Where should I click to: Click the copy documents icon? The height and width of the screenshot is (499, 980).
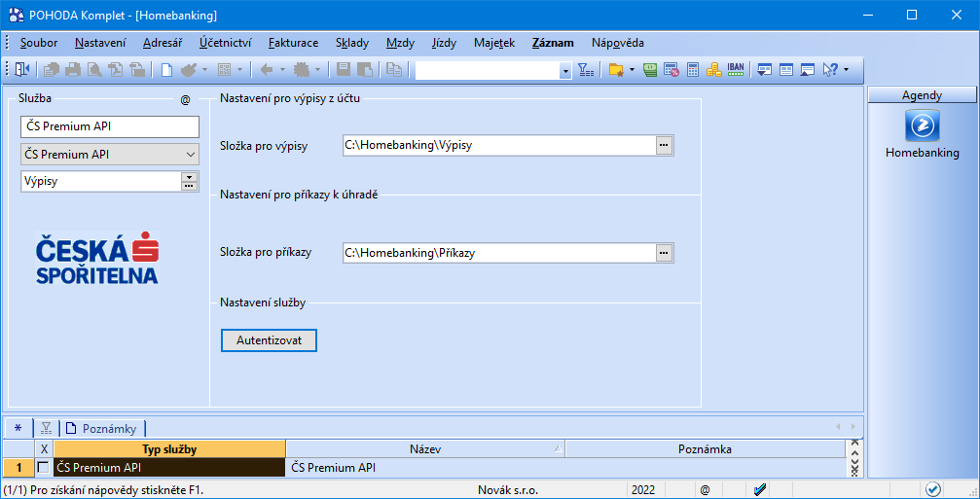click(394, 70)
